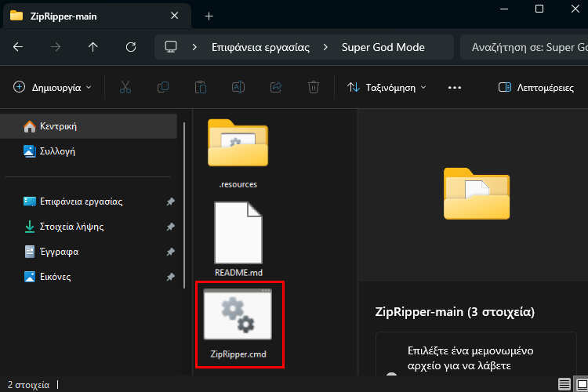Maximize the Explorer window
This screenshot has width=588, height=392.
coord(539,9)
